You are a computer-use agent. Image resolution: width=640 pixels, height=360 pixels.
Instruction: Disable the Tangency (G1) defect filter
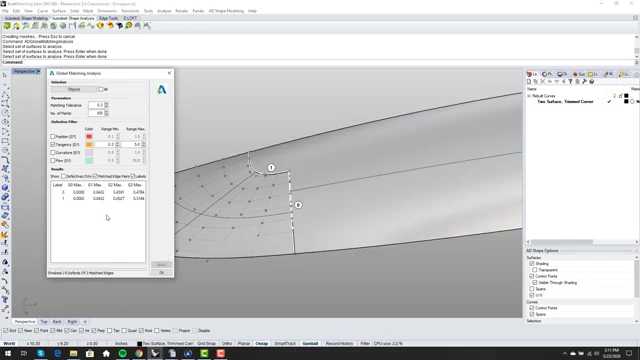click(53, 144)
